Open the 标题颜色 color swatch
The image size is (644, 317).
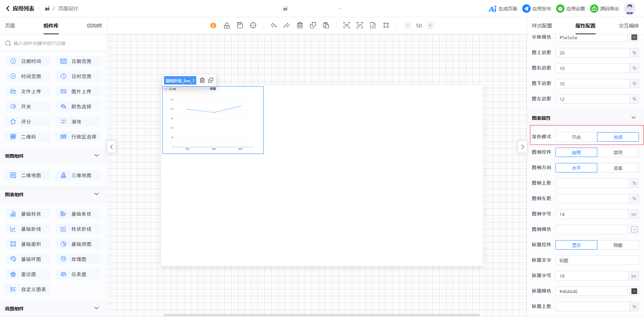634,291
